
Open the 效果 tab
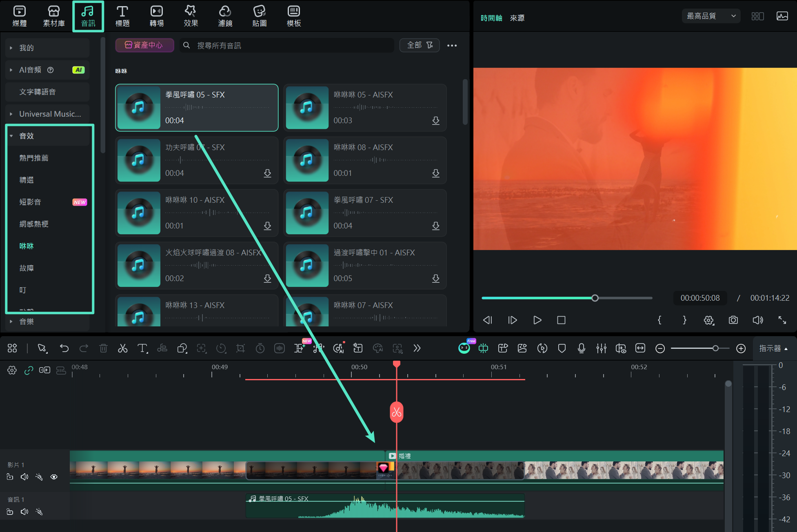(x=191, y=16)
